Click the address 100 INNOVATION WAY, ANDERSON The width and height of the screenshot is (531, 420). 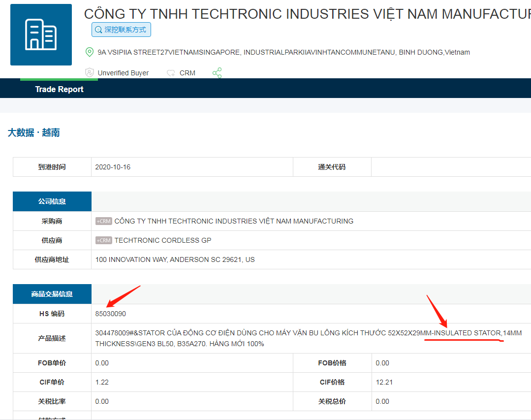pos(175,260)
